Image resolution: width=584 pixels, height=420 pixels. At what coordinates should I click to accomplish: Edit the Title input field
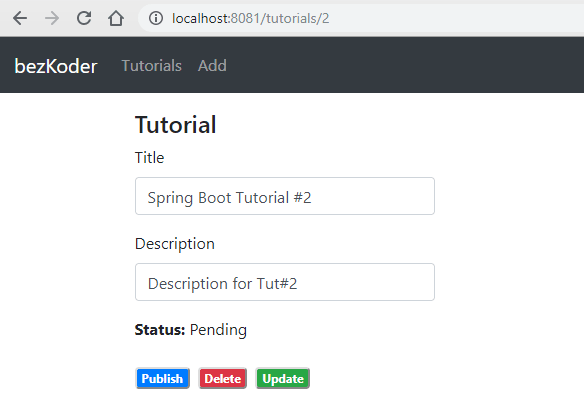click(x=285, y=196)
